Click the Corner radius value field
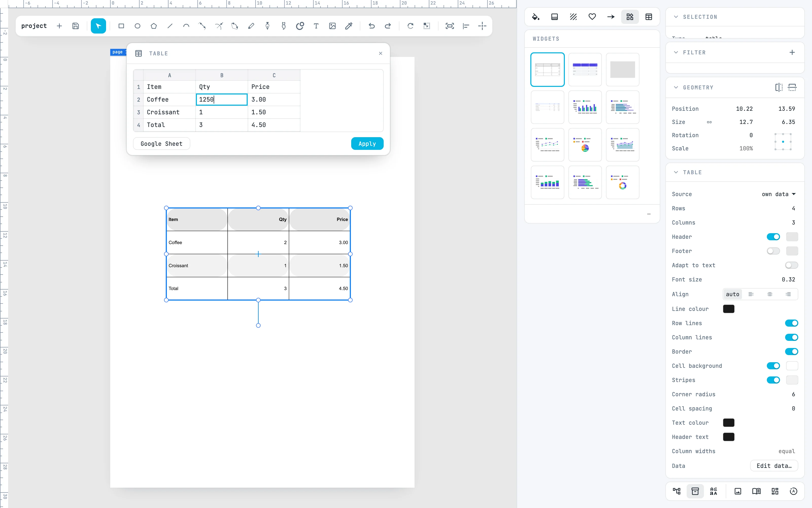The height and width of the screenshot is (508, 812). [x=793, y=394]
